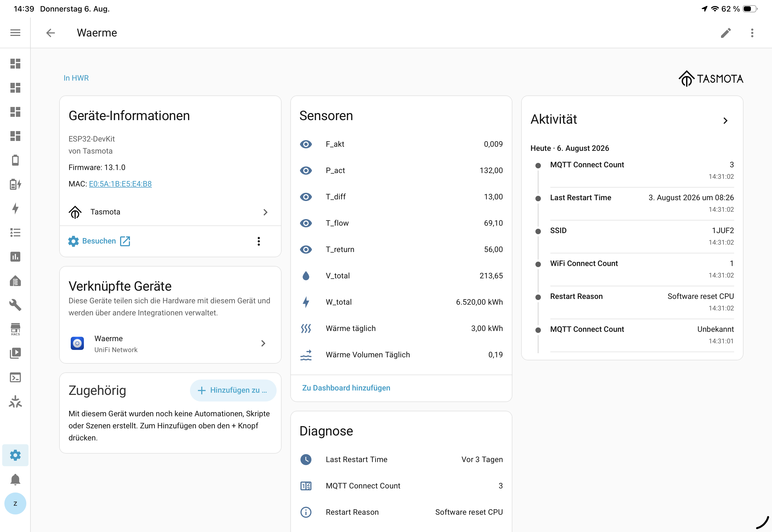This screenshot has height=532, width=772.
Task: Click the Wärme täglich heat icon
Action: (305, 328)
